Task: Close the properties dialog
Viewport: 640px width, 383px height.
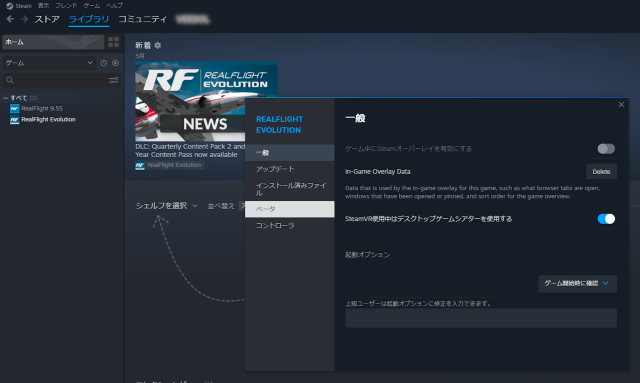Action: pos(621,105)
